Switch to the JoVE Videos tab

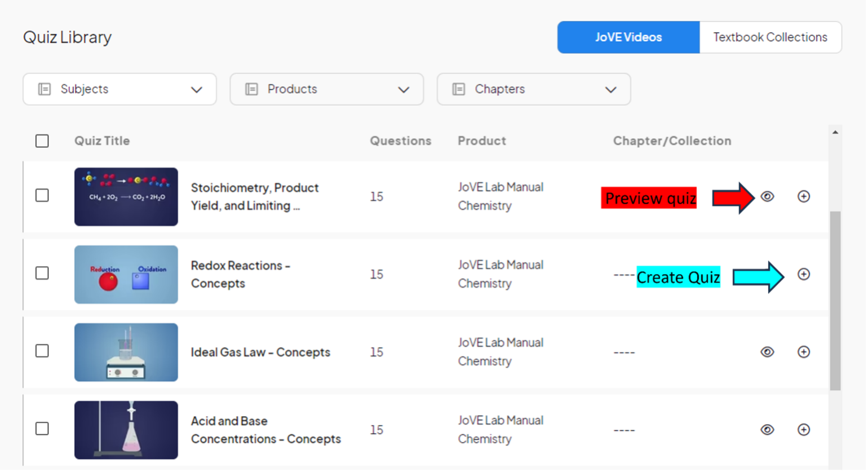click(x=628, y=37)
